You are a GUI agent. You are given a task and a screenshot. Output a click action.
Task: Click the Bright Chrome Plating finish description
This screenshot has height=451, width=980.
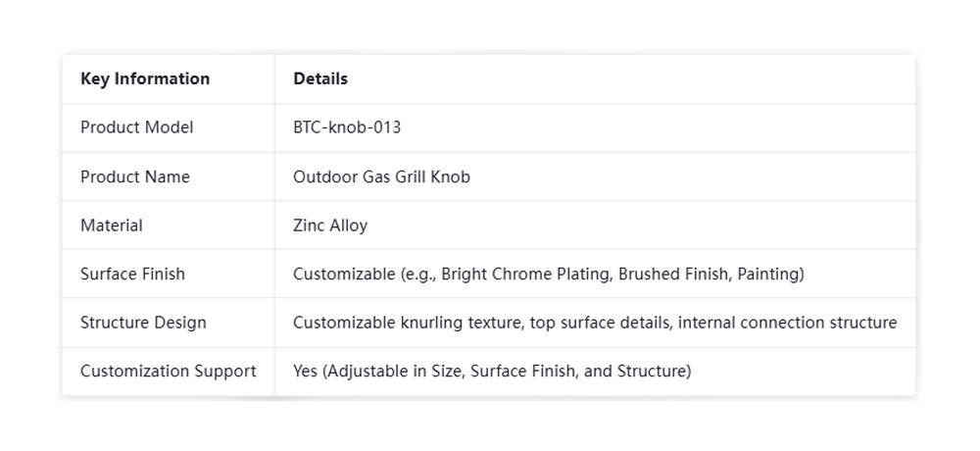527,274
